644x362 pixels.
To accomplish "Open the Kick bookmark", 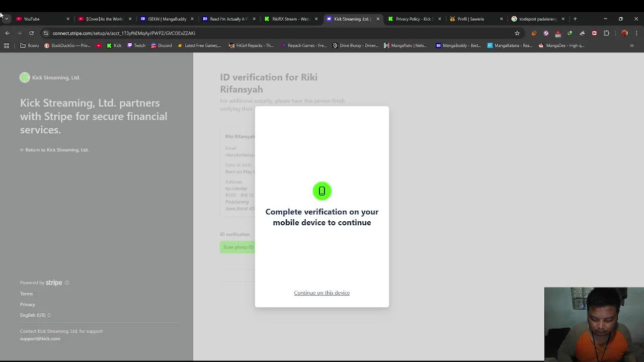I will click(114, 46).
